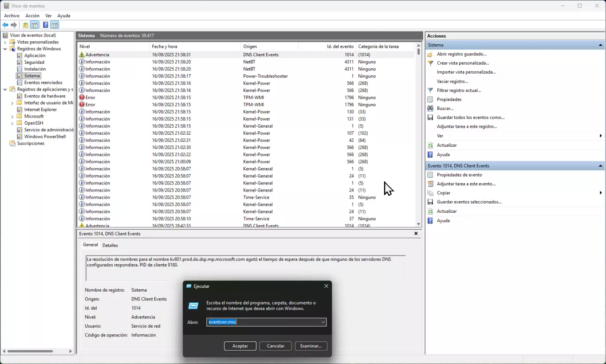Collapse Evento 1014 section in Acciones panel
606x364 pixels.
(x=601, y=166)
